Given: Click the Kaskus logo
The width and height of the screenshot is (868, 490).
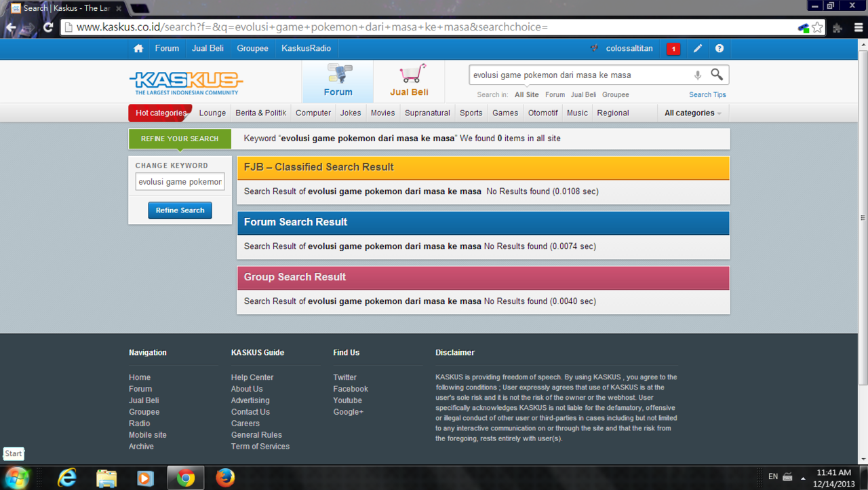Looking at the screenshot, I should point(186,83).
